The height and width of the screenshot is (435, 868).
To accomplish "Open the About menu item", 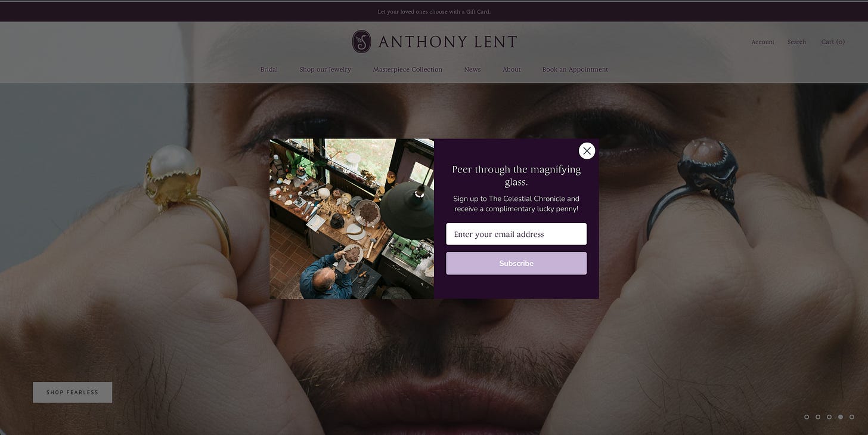I will pos(511,69).
